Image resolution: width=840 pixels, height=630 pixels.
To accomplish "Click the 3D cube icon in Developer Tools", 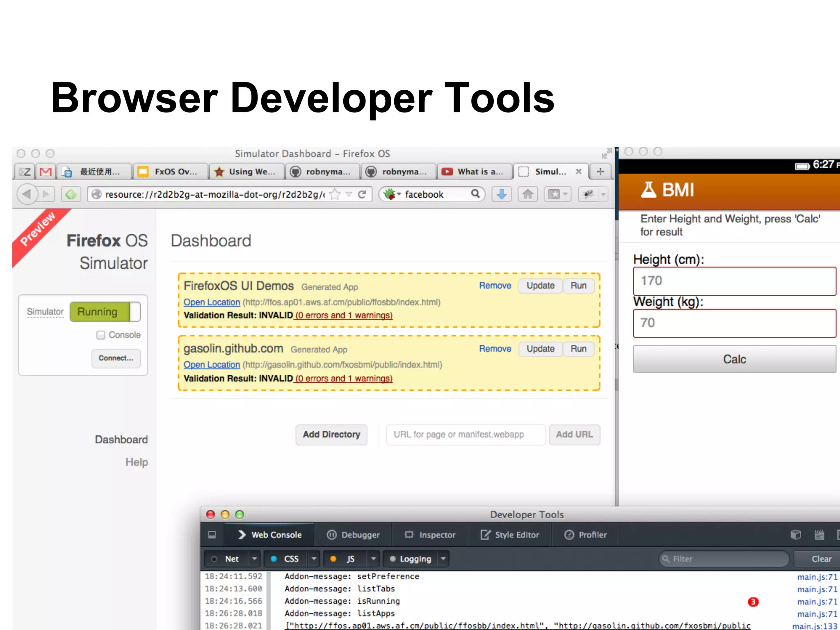I will [x=796, y=534].
